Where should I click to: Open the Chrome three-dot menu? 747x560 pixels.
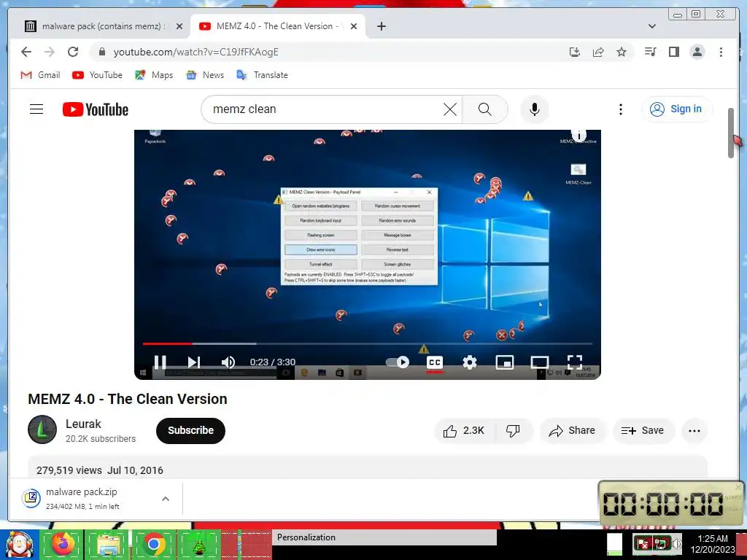(721, 52)
